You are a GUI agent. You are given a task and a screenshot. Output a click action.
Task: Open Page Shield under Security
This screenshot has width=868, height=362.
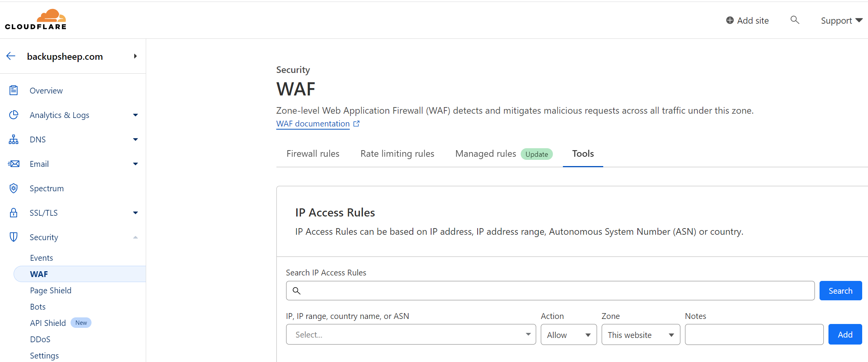tap(51, 290)
